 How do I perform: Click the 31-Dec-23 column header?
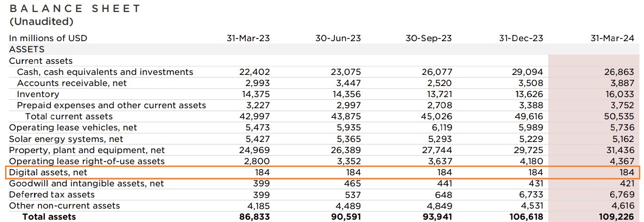pos(520,38)
